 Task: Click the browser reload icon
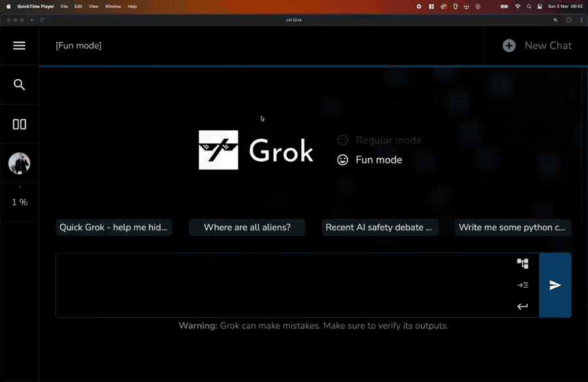tap(42, 20)
